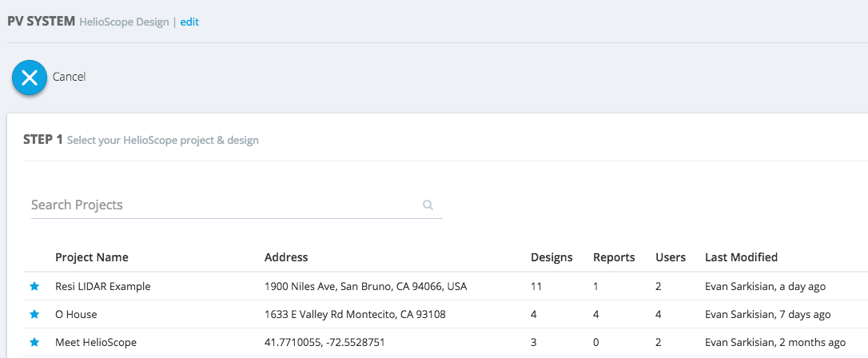Focus the Search Projects field

pyautogui.click(x=237, y=205)
